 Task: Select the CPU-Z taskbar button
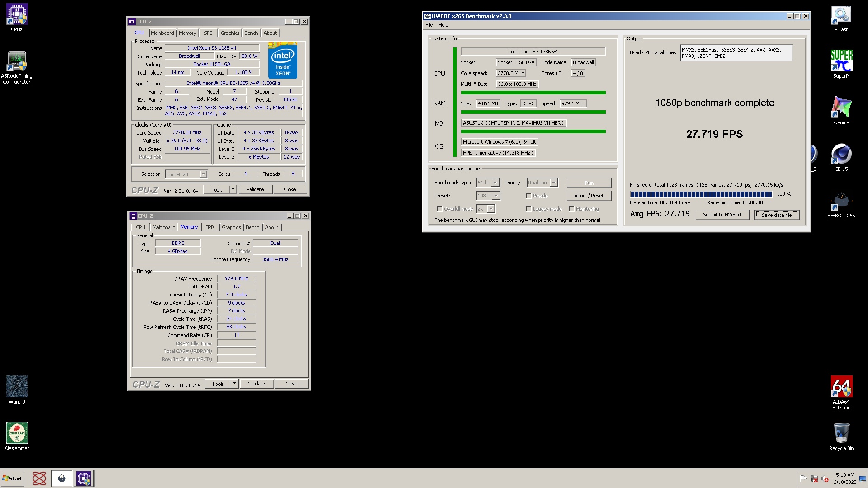(x=84, y=478)
